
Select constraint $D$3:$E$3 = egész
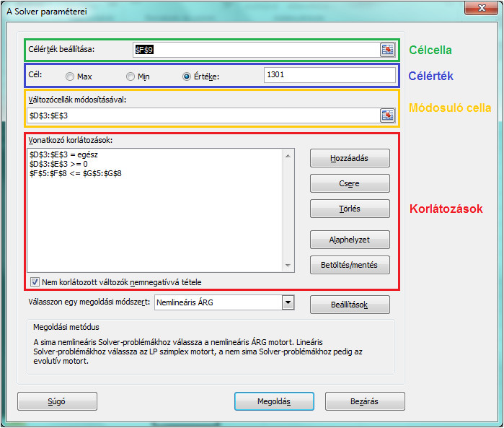(63, 154)
